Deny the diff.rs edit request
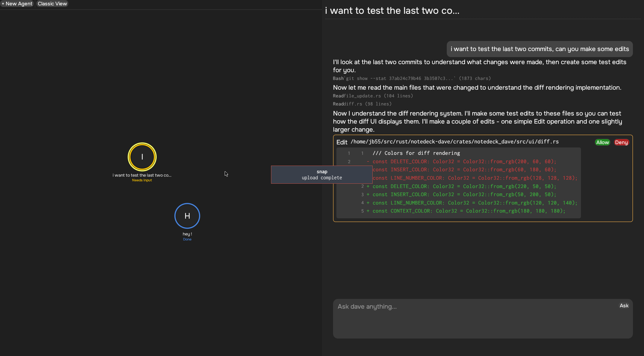 621,142
